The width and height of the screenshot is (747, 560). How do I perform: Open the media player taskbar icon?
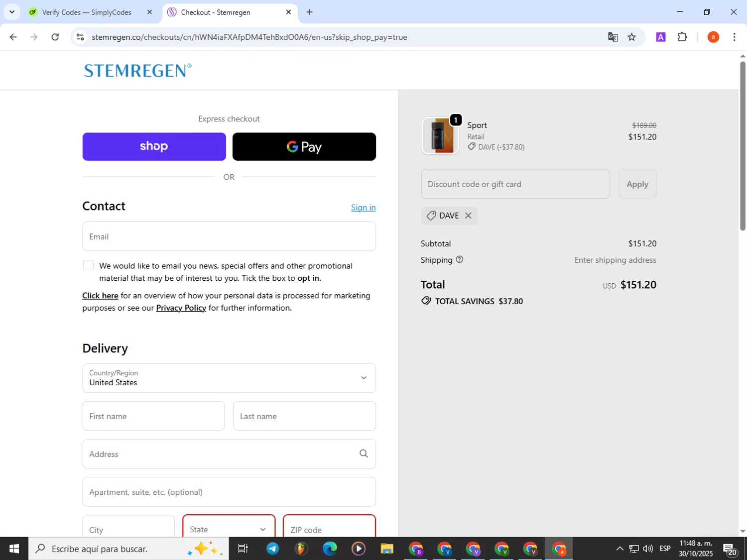[358, 549]
